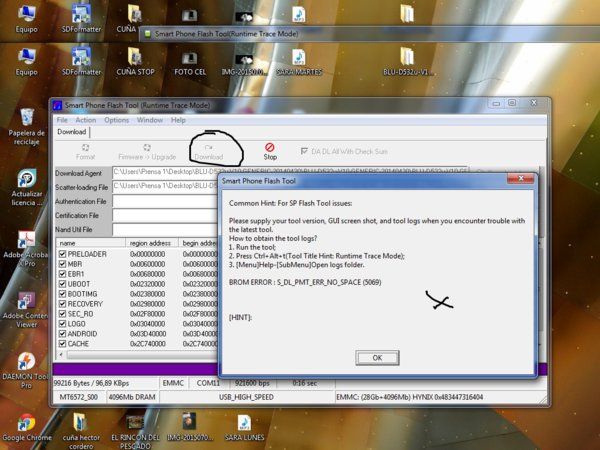
Task: Click the 4096Mb DRAM status entry
Action: [132, 397]
